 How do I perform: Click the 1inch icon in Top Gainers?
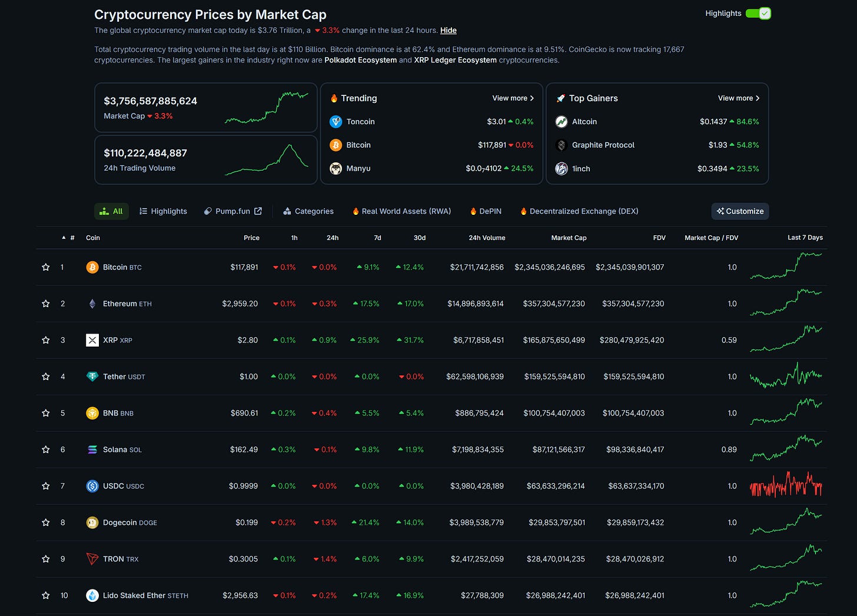pyautogui.click(x=562, y=168)
